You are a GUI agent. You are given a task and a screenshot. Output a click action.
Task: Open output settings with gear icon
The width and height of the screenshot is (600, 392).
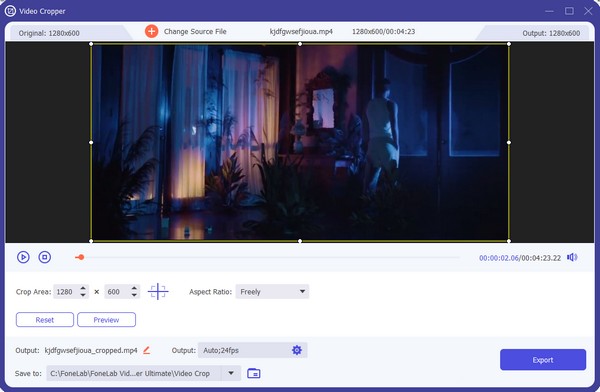pyautogui.click(x=297, y=350)
